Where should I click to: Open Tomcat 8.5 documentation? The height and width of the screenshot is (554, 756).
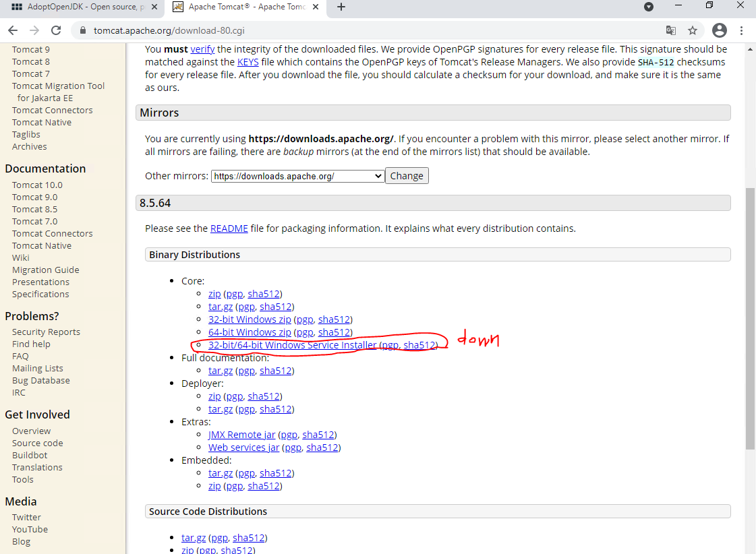(x=34, y=209)
